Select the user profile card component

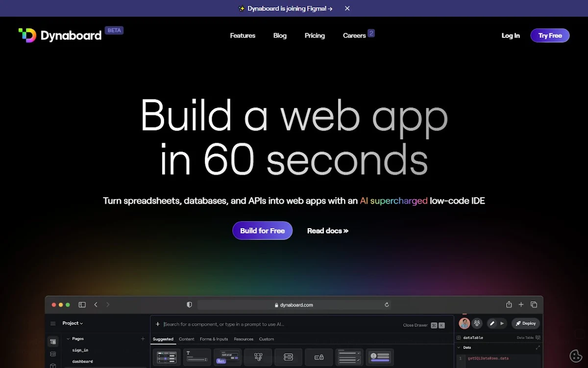[379, 357]
